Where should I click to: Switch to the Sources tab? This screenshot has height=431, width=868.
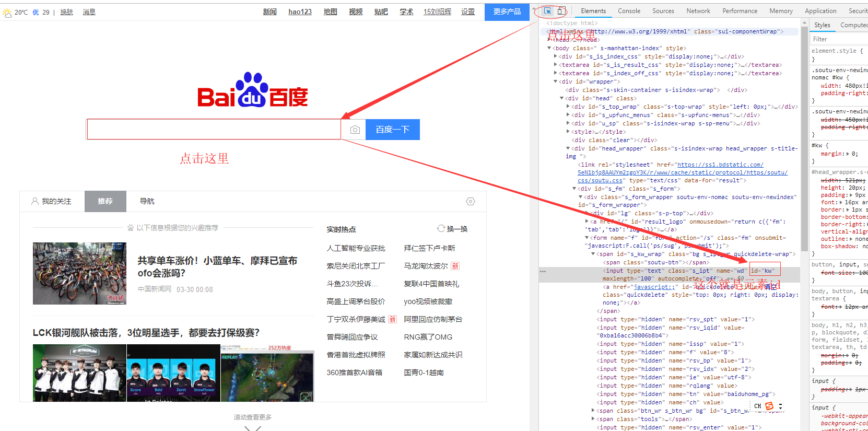(663, 11)
